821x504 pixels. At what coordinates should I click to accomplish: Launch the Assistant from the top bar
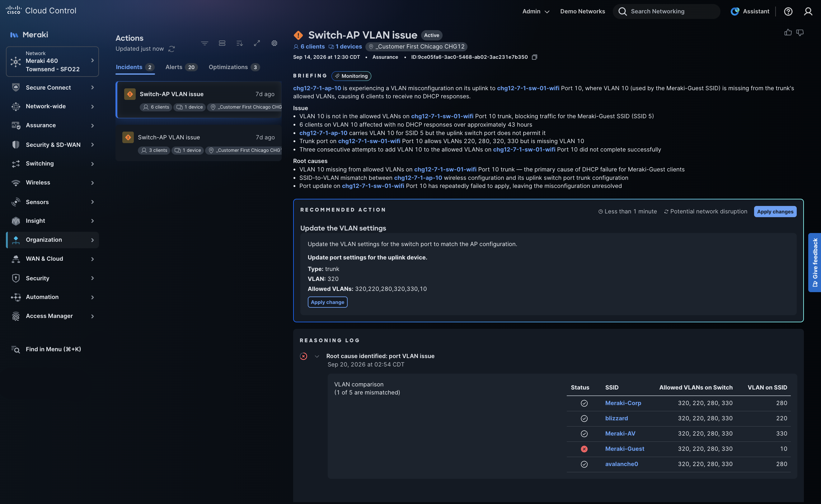click(750, 11)
